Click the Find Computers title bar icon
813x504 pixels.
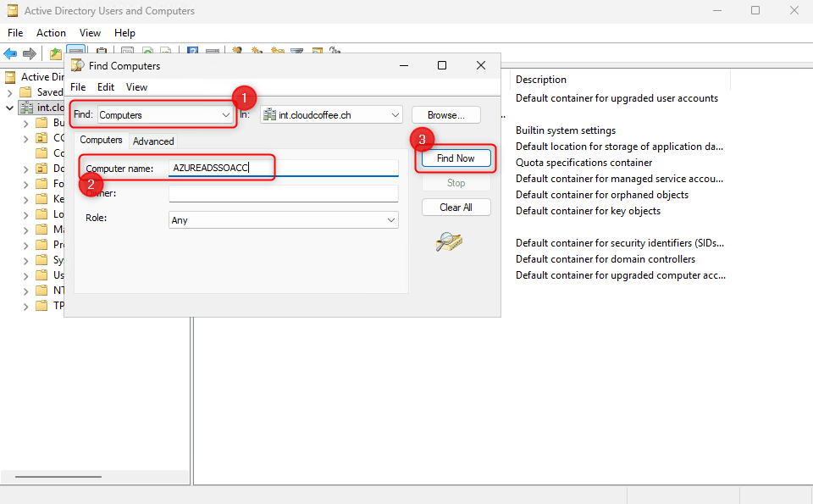78,65
